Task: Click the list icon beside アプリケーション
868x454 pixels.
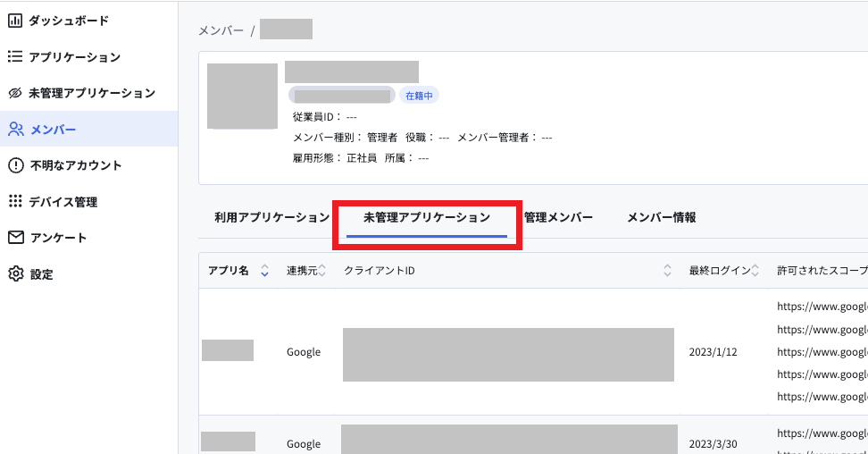Action: (x=15, y=56)
